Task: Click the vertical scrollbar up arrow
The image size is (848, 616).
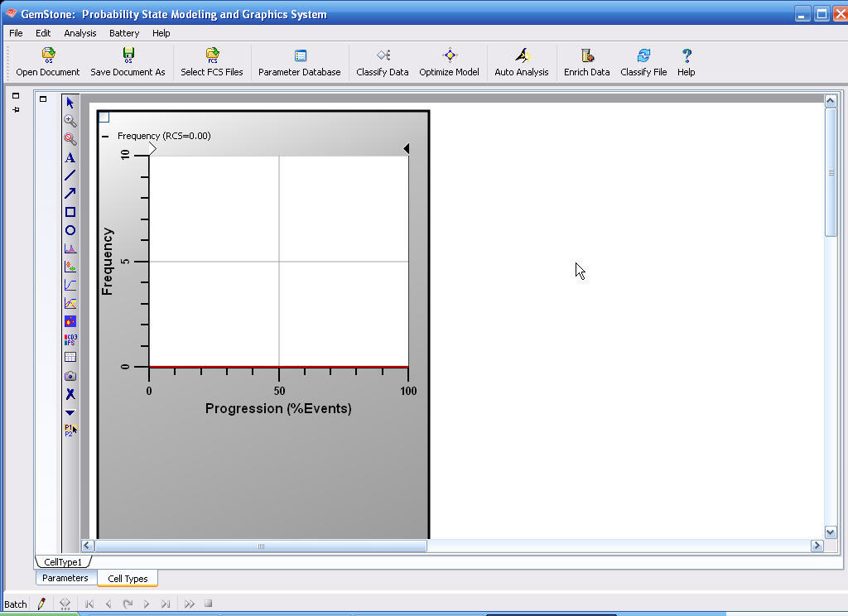Action: [831, 100]
